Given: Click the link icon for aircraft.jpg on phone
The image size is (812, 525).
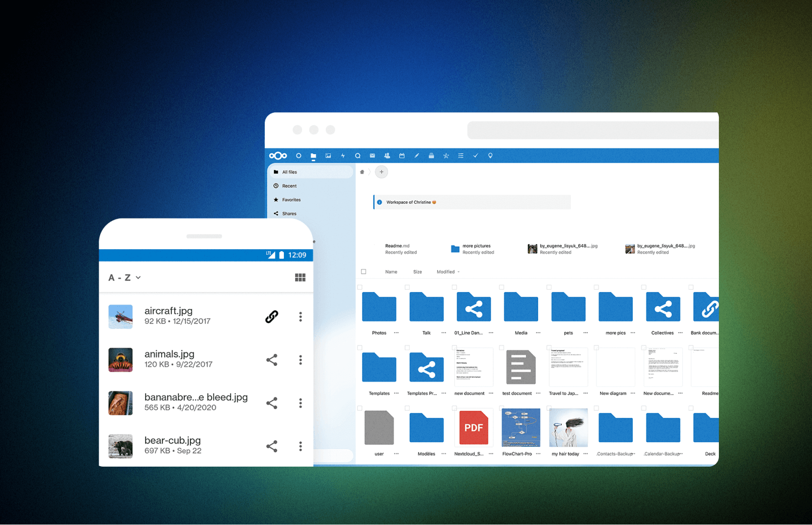Looking at the screenshot, I should (x=272, y=317).
